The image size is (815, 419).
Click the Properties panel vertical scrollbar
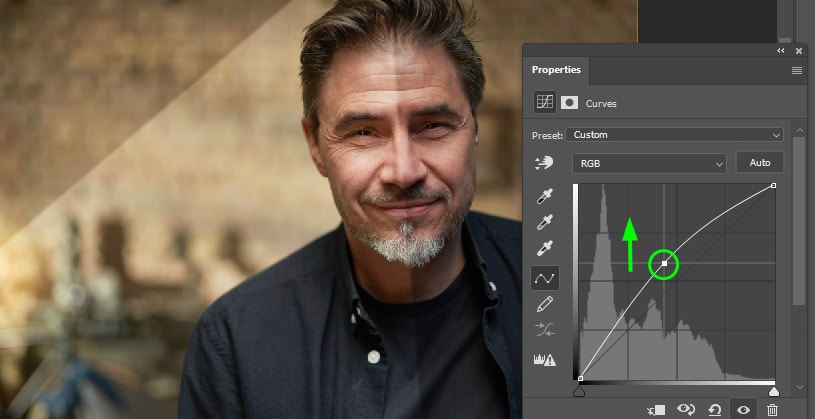coord(798,221)
